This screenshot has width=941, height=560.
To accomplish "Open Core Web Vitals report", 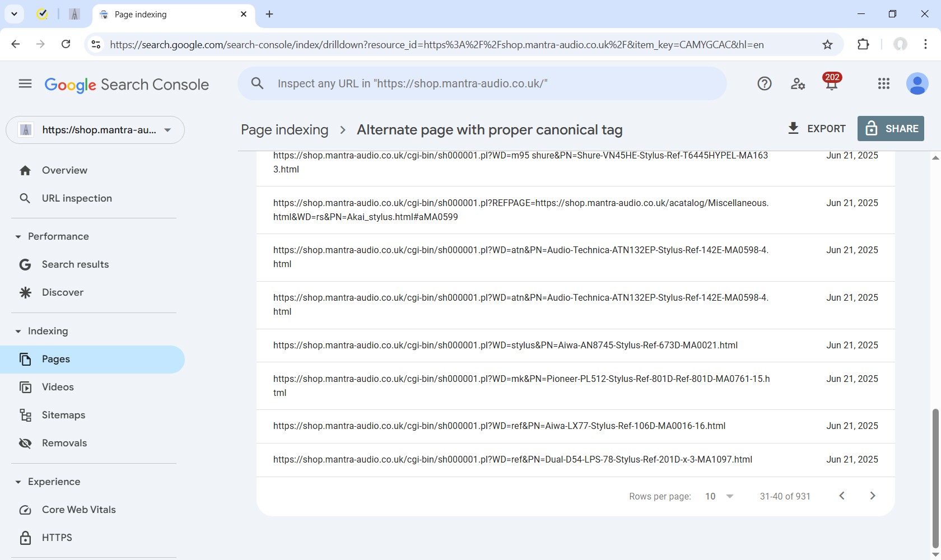I will (x=78, y=510).
